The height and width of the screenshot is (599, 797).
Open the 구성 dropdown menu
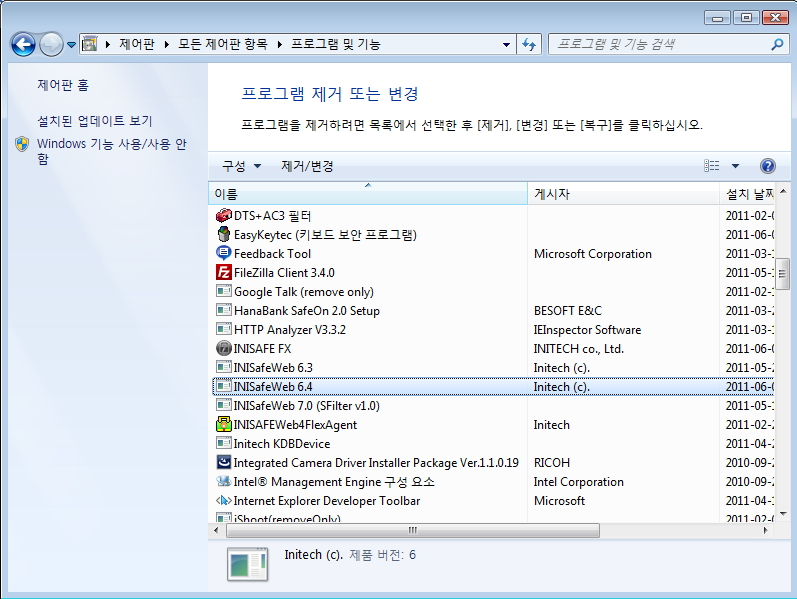pyautogui.click(x=241, y=166)
